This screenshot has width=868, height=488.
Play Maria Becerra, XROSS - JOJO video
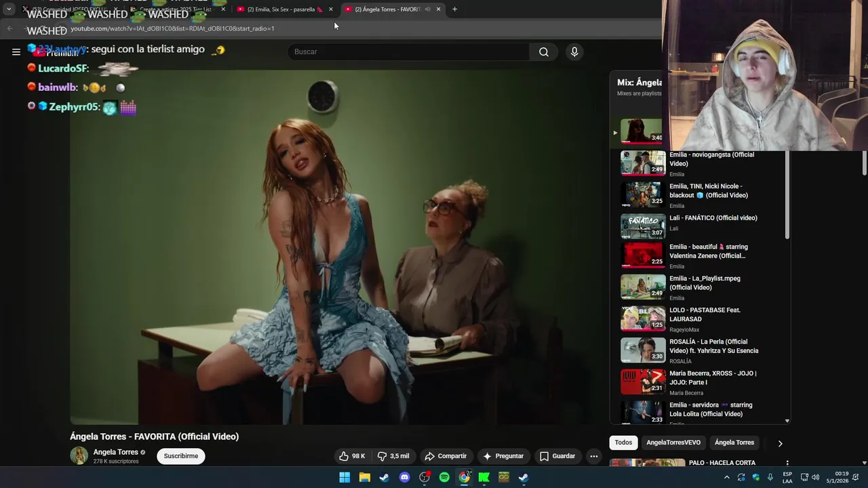(x=698, y=382)
